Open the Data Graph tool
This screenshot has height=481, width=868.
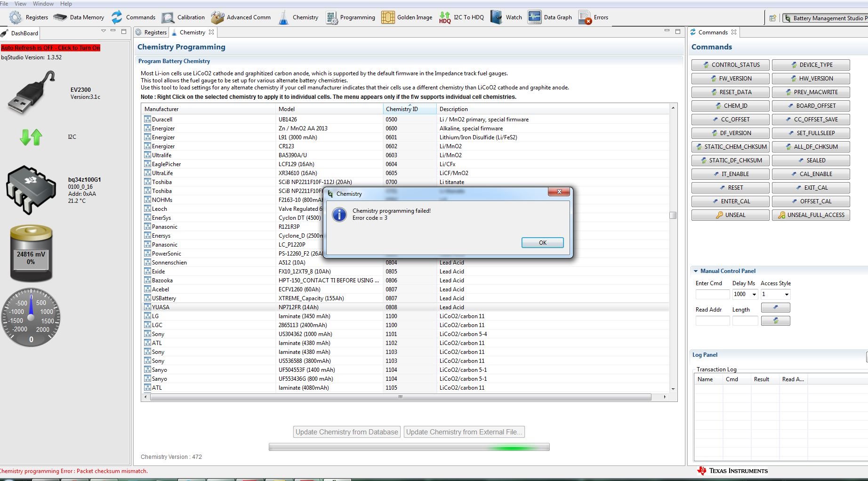(549, 17)
